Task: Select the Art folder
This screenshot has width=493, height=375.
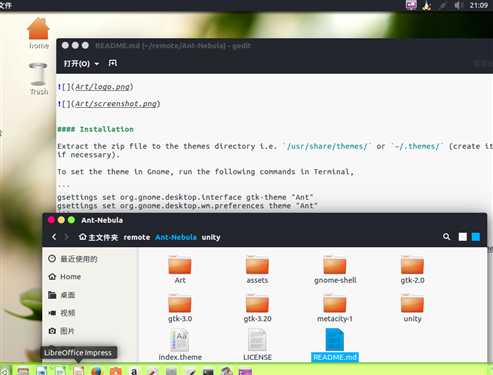Action: click(180, 269)
